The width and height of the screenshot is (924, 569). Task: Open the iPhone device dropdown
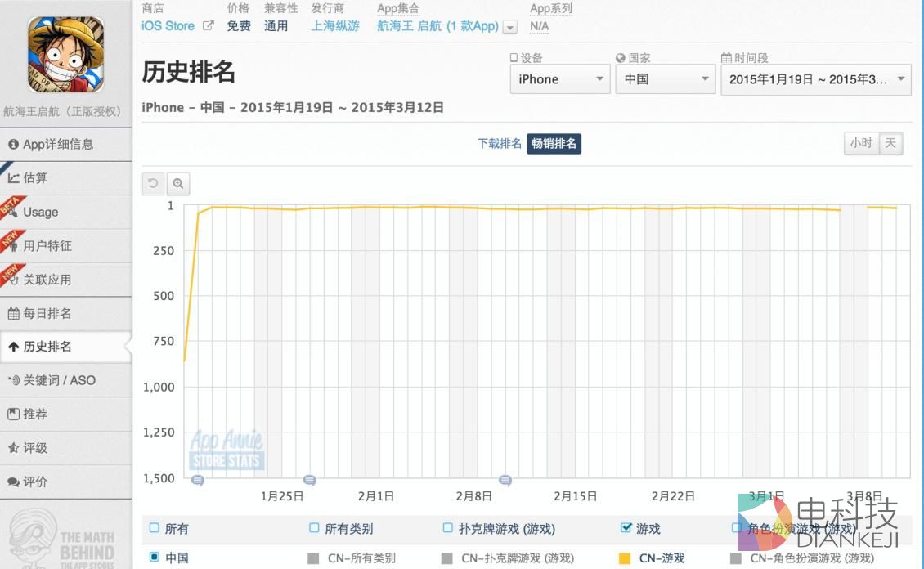pyautogui.click(x=560, y=79)
